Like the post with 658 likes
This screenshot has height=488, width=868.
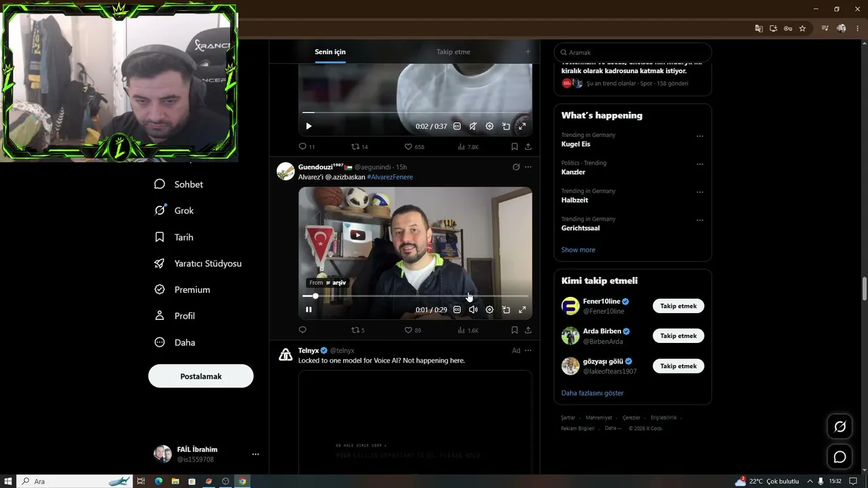(414, 146)
